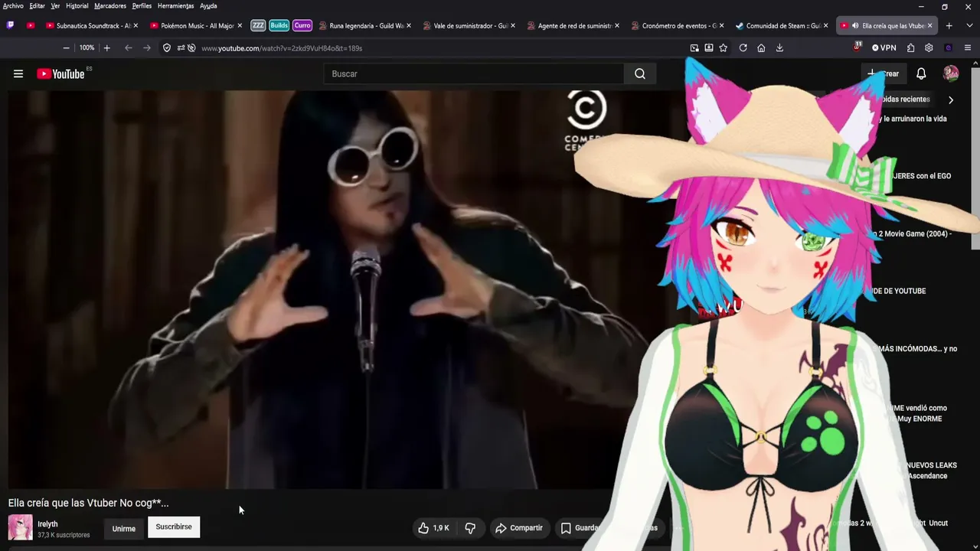Zoom out with the minus button
Screen dimensions: 980x551
[66, 47]
